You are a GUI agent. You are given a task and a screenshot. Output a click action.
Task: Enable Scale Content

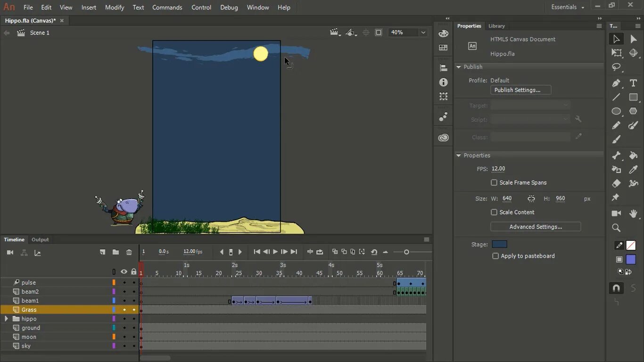click(494, 212)
